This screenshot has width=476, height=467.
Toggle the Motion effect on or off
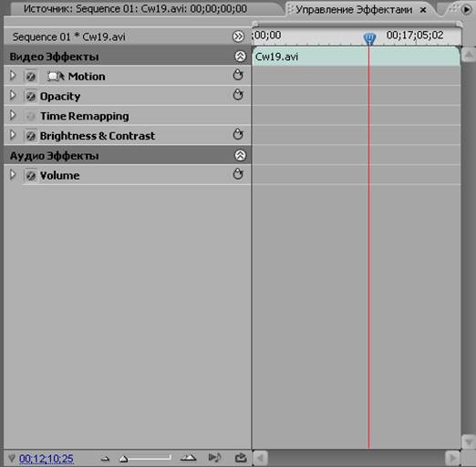[x=30, y=77]
